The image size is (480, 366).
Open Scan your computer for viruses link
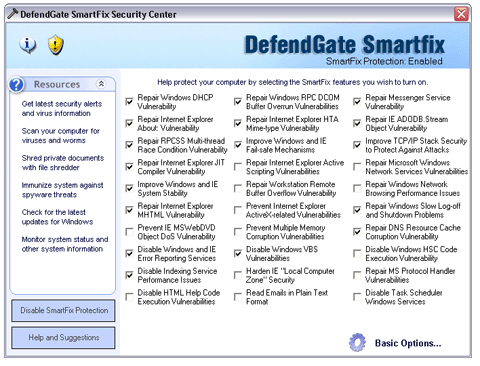61,136
